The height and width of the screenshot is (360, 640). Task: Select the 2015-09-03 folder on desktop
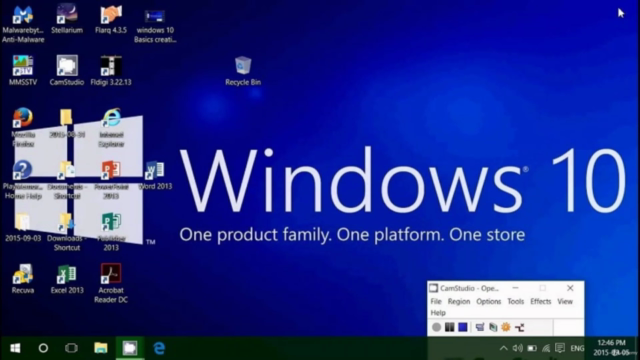tap(23, 227)
